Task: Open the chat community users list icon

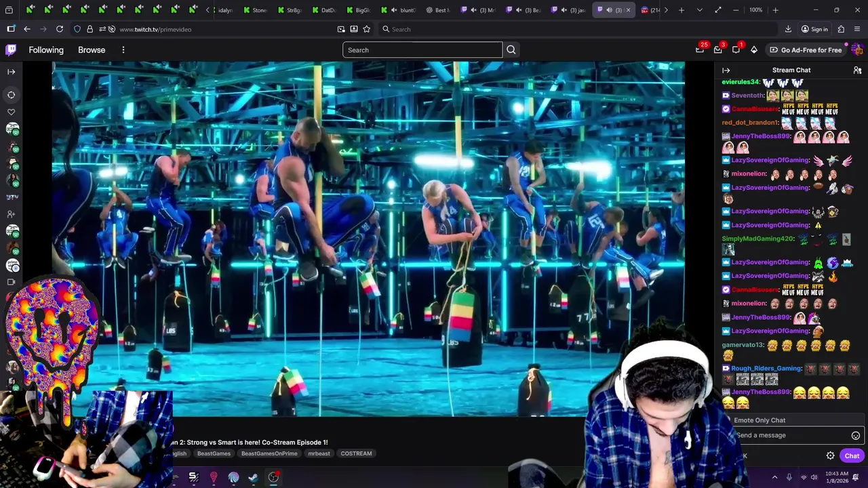Action: pyautogui.click(x=857, y=70)
